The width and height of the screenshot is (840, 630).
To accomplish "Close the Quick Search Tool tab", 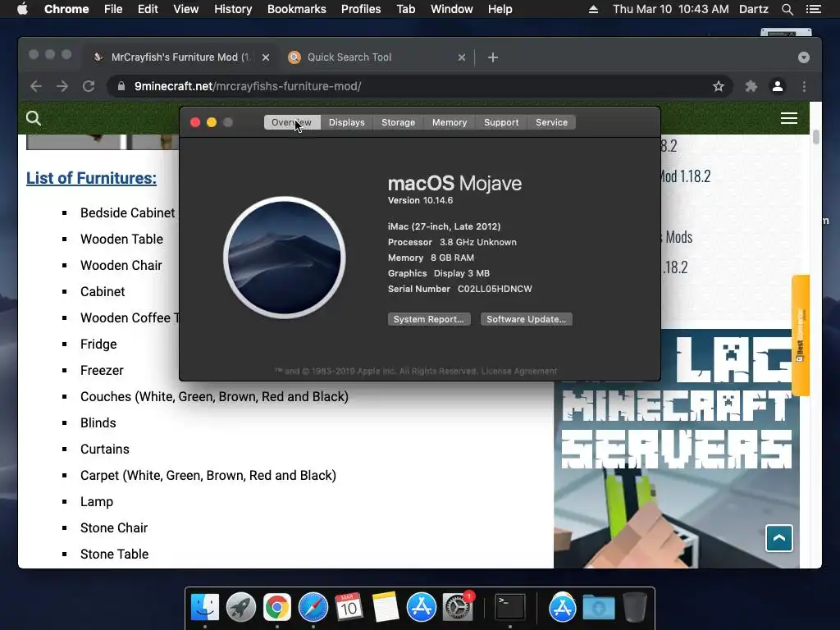I will (x=462, y=57).
